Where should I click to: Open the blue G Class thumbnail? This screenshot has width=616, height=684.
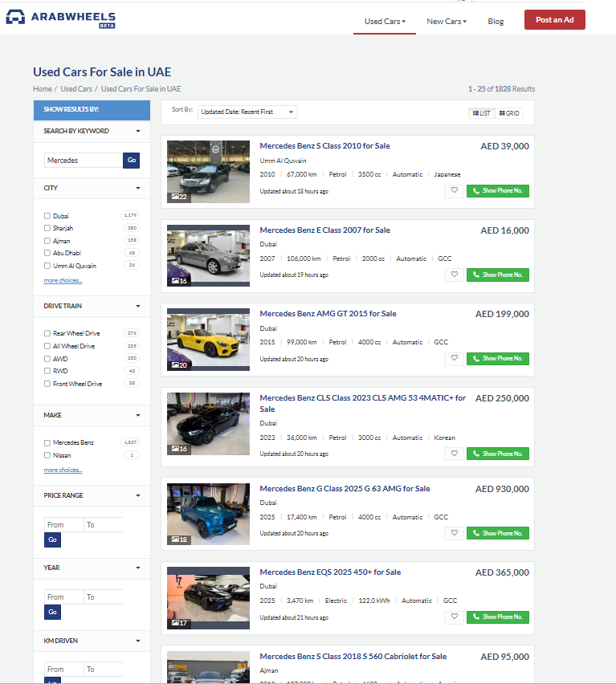208,514
